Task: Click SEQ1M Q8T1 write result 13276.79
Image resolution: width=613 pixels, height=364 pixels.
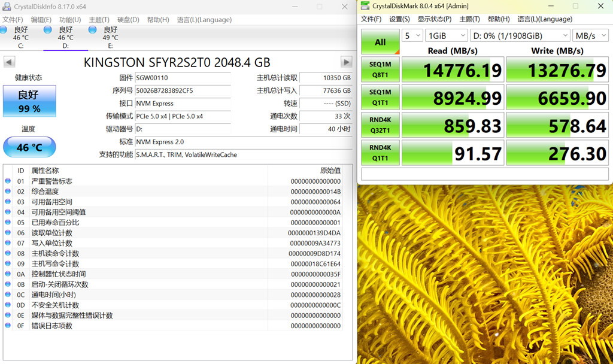Action: tap(557, 69)
